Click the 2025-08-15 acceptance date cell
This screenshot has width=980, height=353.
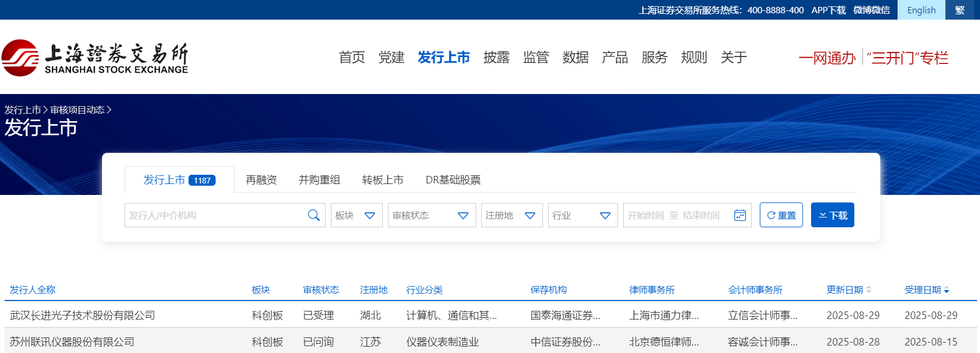click(x=931, y=342)
